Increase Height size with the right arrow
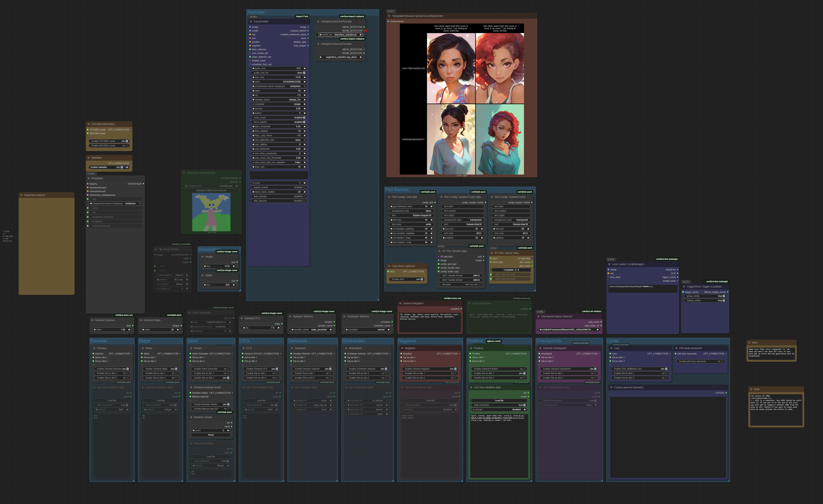This screenshot has width=823, height=504. 234,266
